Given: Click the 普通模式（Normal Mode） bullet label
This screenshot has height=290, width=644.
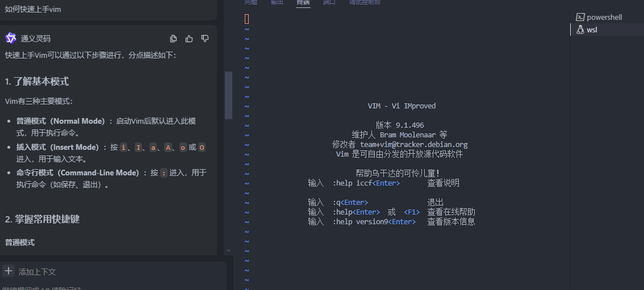Looking at the screenshot, I should [x=61, y=121].
